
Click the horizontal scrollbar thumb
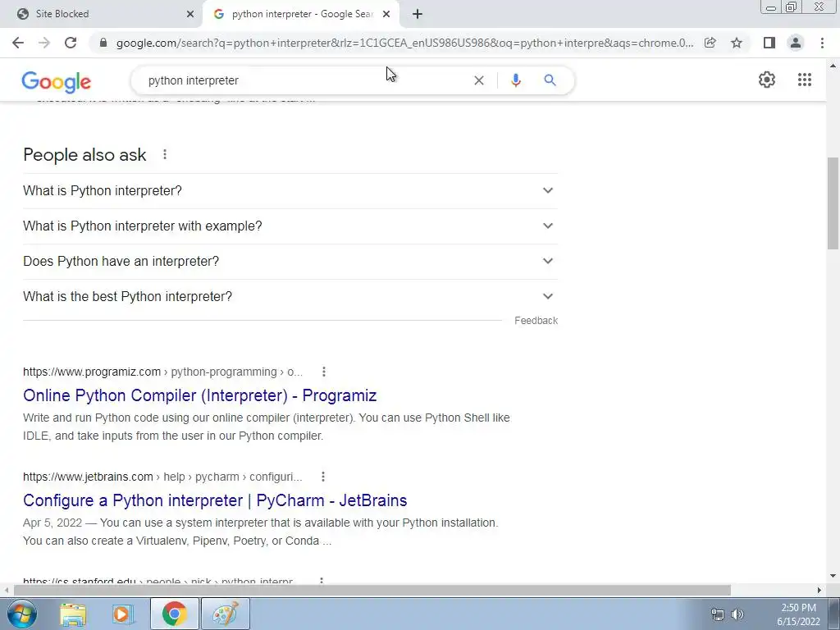[372, 590]
